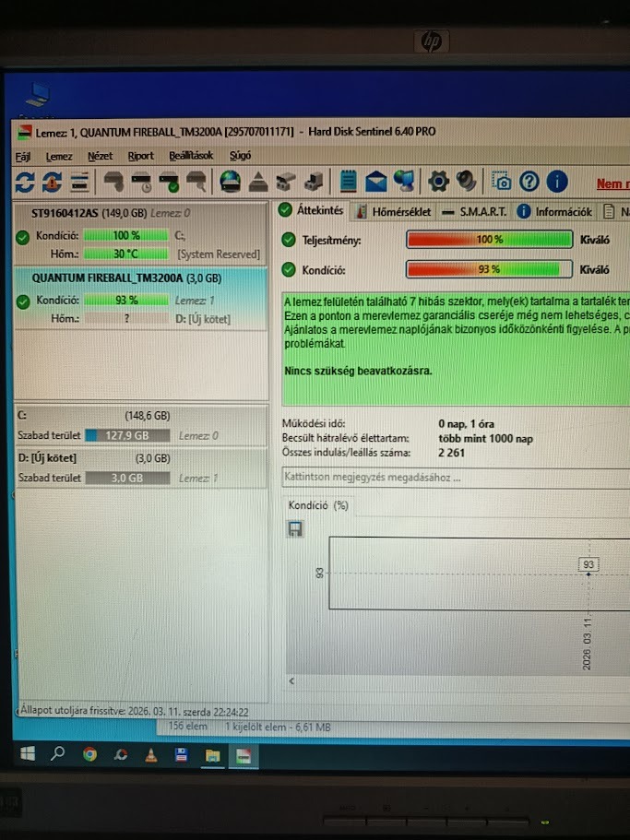Click the Hard Disk Sentinel taskbar icon
Viewport: 630px width, 840px height.
click(x=244, y=756)
